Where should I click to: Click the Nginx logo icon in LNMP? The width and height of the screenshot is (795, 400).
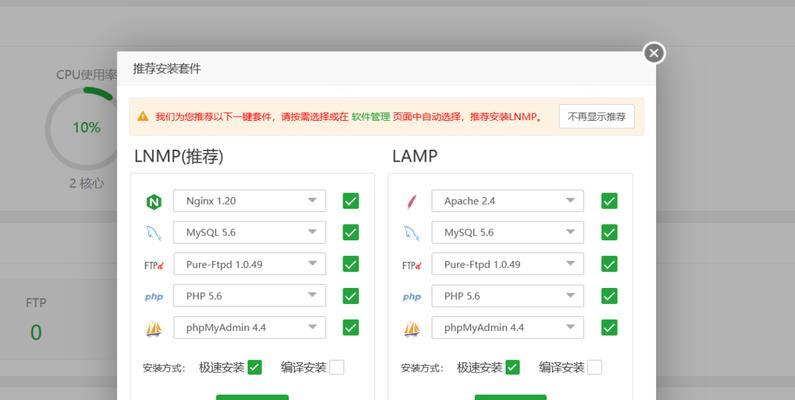pos(154,202)
